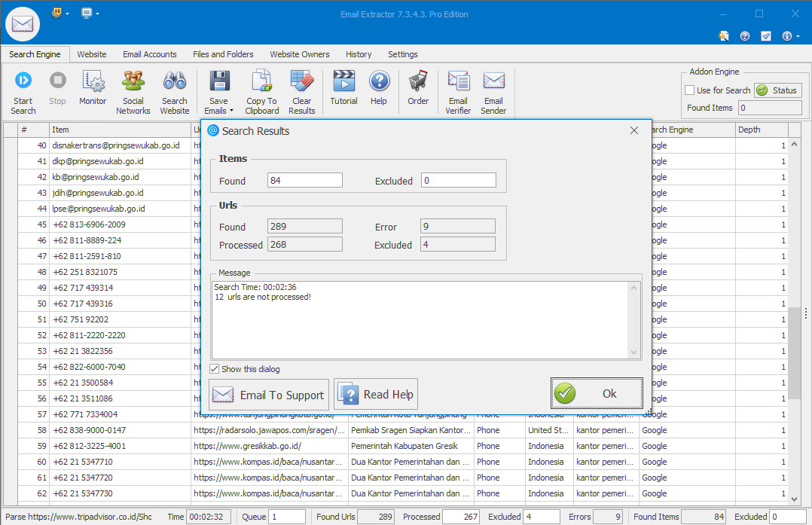Click the results table scroll up arrow
812x525 pixels.
(795, 145)
